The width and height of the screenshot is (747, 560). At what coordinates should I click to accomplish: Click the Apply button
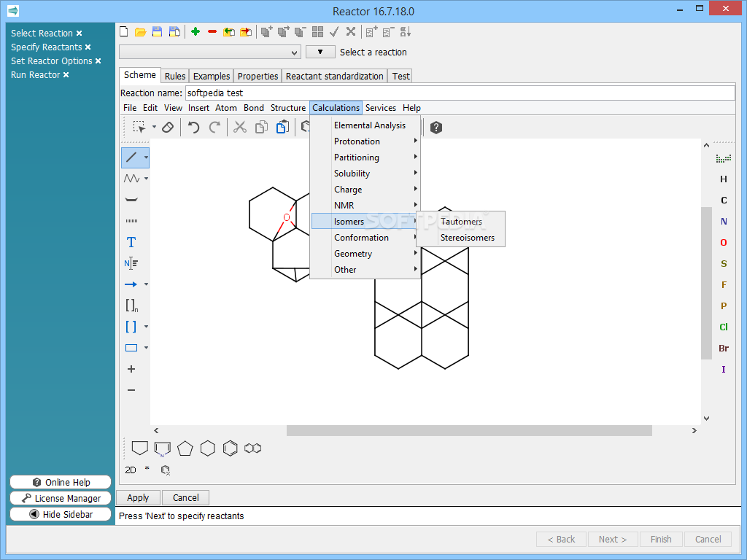[138, 497]
